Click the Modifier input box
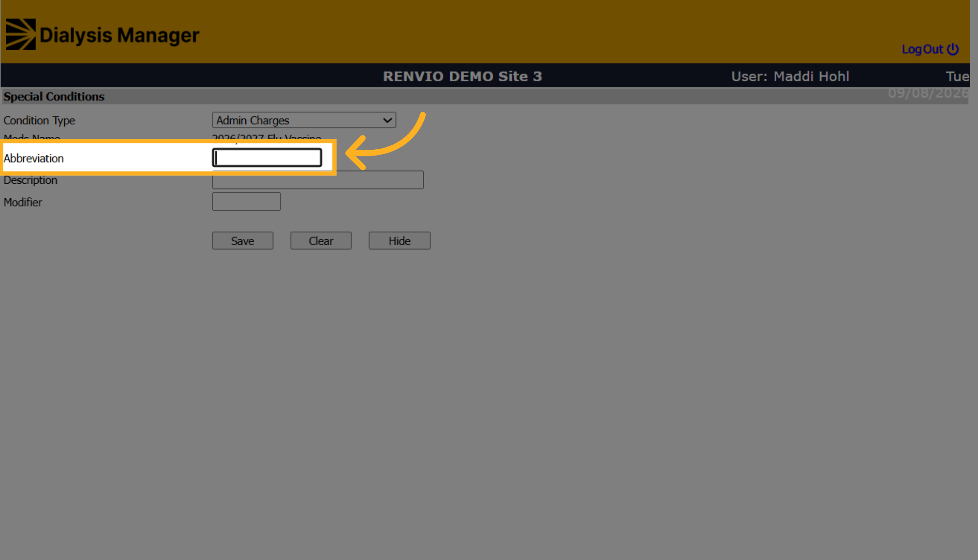Screen dimensions: 978x560 click(246, 202)
